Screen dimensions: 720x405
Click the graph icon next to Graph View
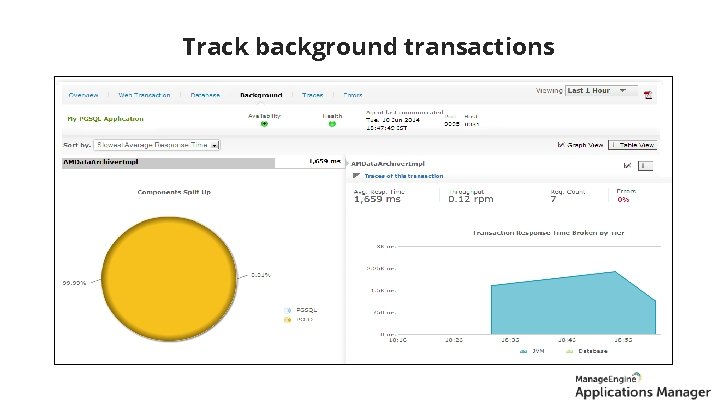(561, 145)
